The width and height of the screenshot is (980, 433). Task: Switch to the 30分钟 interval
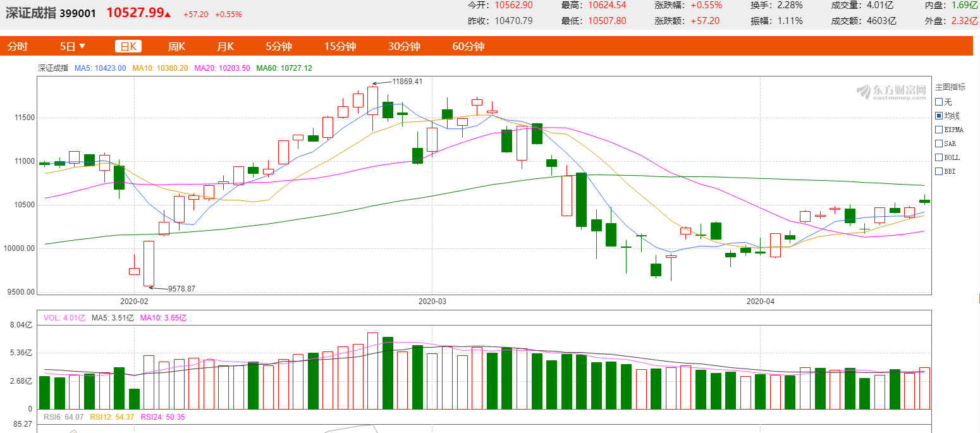(x=404, y=46)
